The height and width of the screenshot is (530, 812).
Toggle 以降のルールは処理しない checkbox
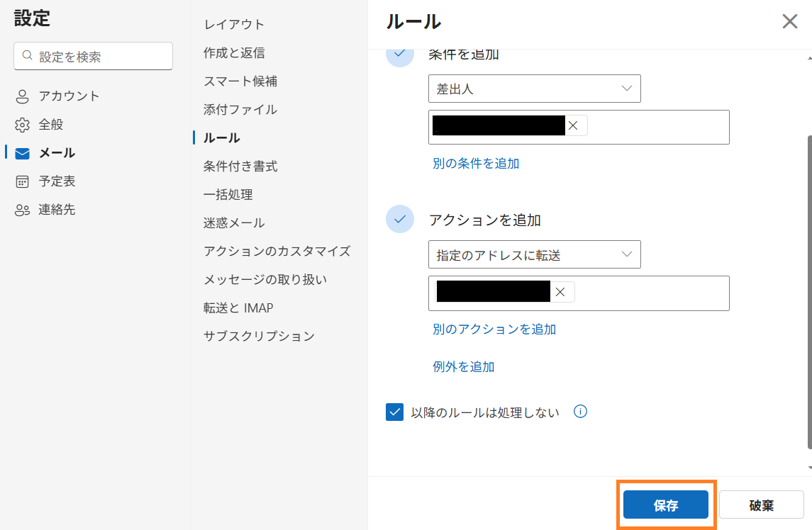(x=394, y=412)
